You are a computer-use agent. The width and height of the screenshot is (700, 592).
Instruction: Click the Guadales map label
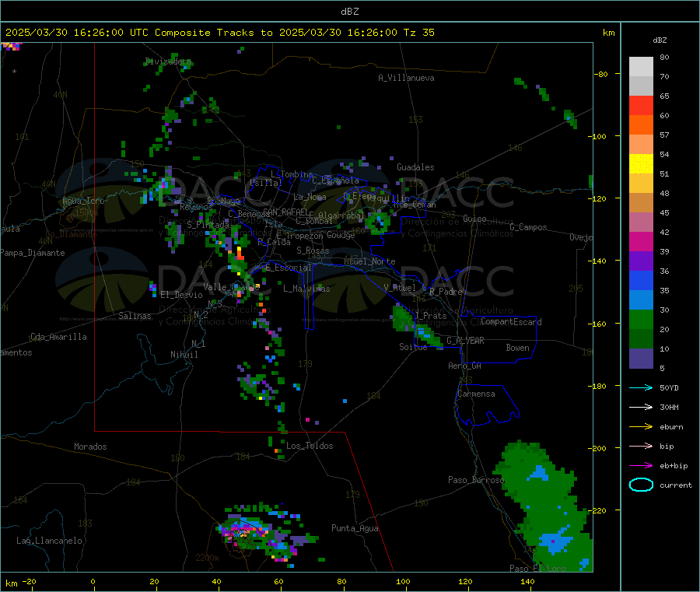pos(415,167)
